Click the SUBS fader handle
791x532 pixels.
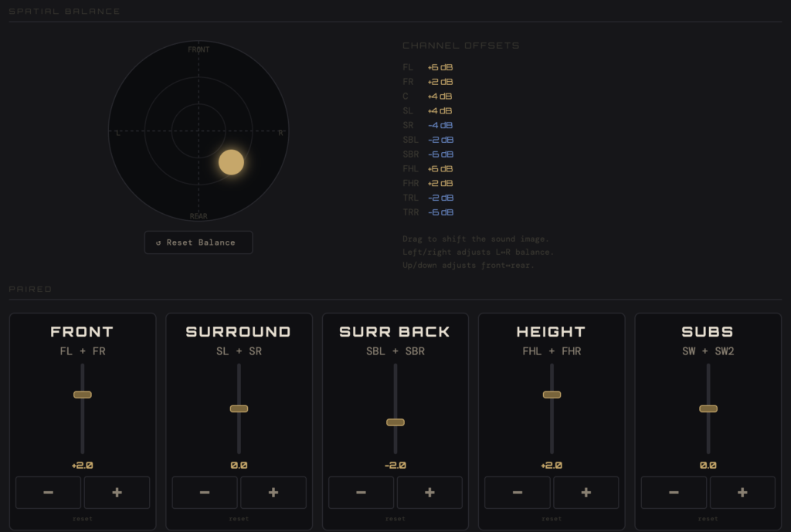pos(708,408)
